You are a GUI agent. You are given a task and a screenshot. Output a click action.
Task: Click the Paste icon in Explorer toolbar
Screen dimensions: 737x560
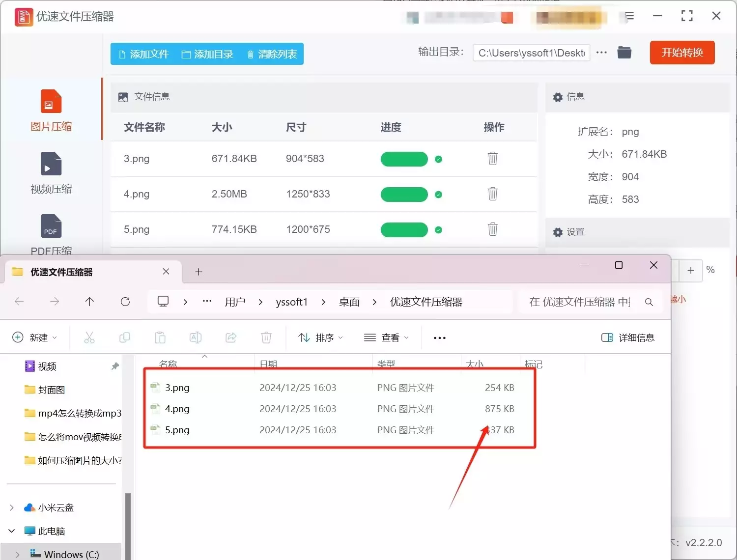coord(160,337)
